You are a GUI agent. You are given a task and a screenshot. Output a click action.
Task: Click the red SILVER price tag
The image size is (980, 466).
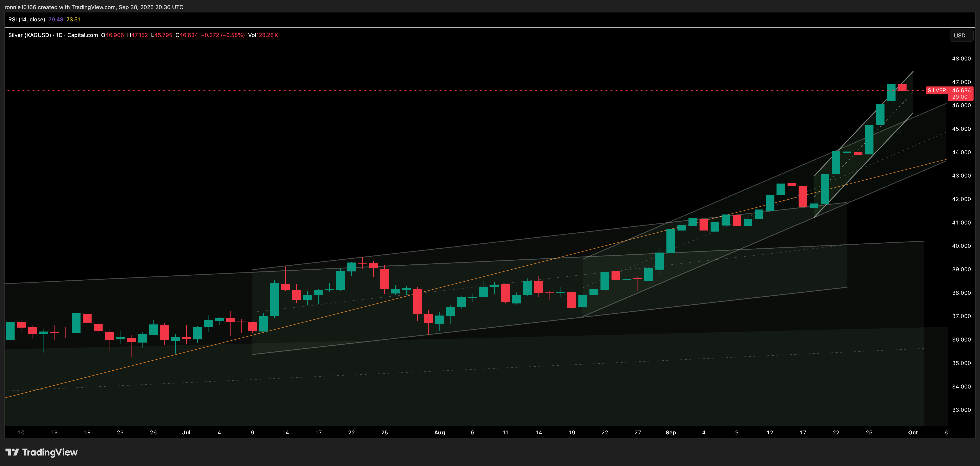(x=936, y=90)
